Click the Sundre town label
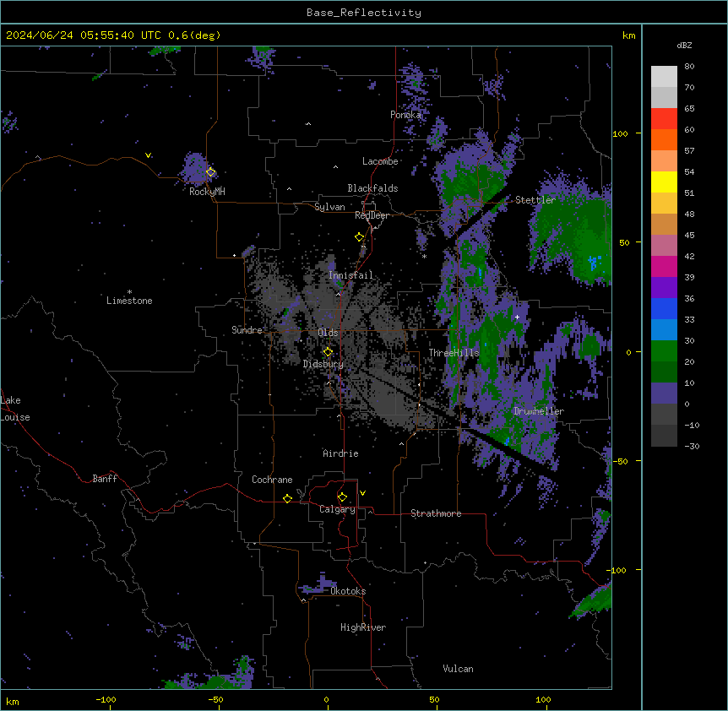The height and width of the screenshot is (711, 728). [x=247, y=330]
